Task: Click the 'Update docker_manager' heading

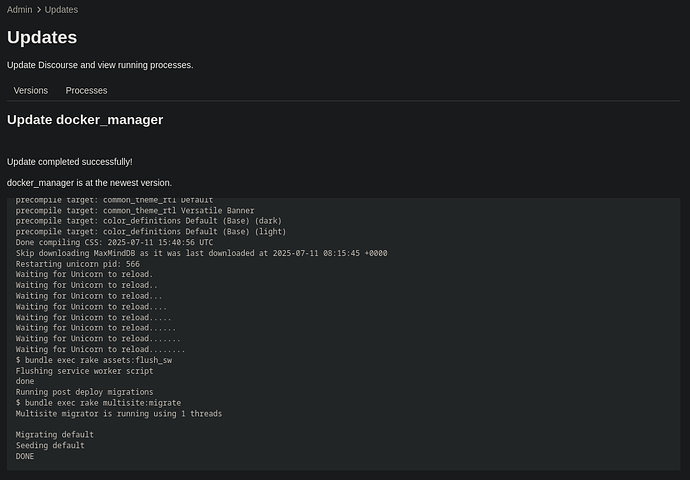Action: pos(85,120)
